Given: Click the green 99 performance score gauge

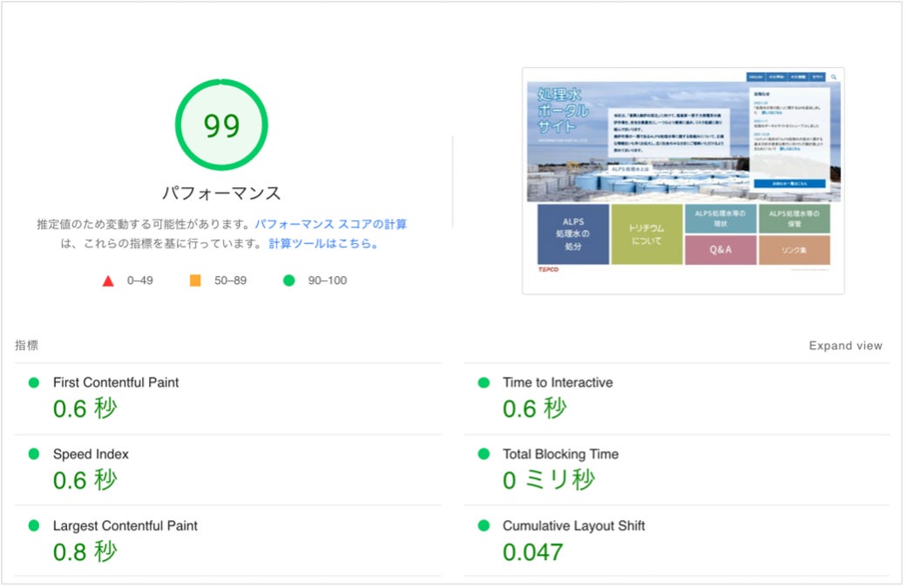Looking at the screenshot, I should pos(221,125).
